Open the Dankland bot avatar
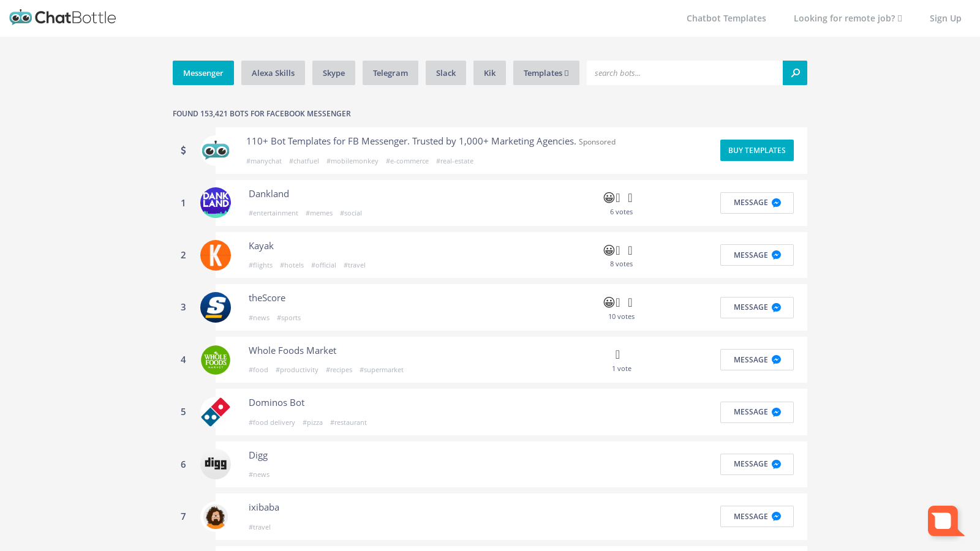Screen dimensions: 980x551 tap(216, 203)
